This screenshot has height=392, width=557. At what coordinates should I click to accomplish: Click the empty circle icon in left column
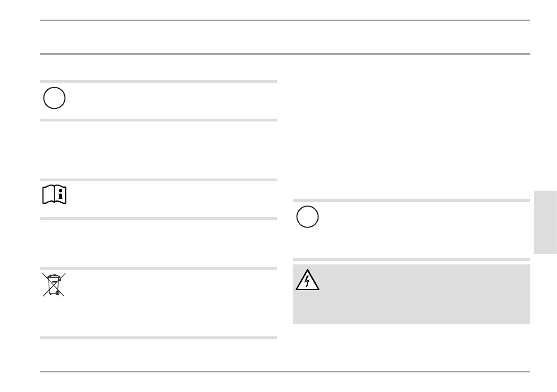[x=54, y=98]
